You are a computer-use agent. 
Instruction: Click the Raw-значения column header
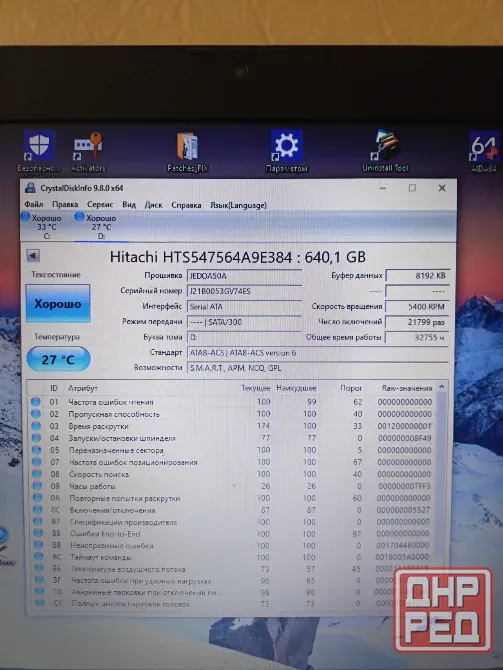pos(407,388)
